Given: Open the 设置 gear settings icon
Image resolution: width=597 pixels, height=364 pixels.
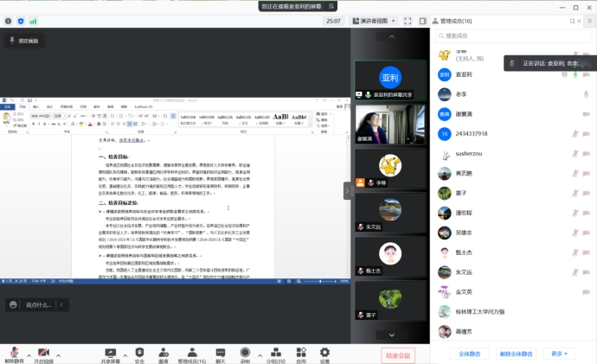Looking at the screenshot, I should coord(324,352).
